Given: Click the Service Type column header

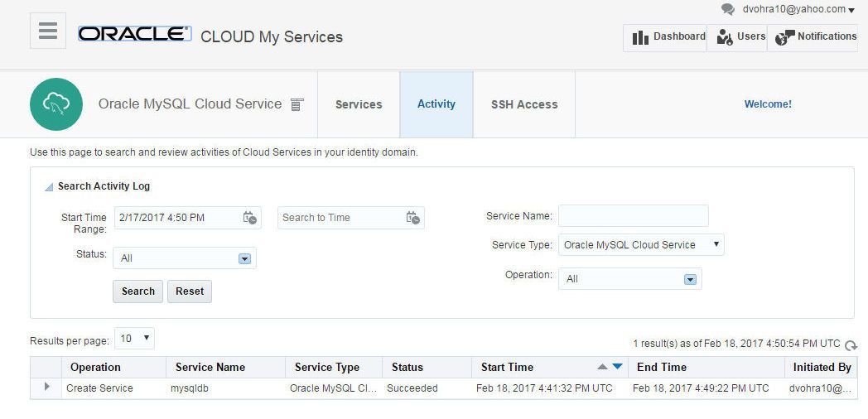Looking at the screenshot, I should click(334, 367).
